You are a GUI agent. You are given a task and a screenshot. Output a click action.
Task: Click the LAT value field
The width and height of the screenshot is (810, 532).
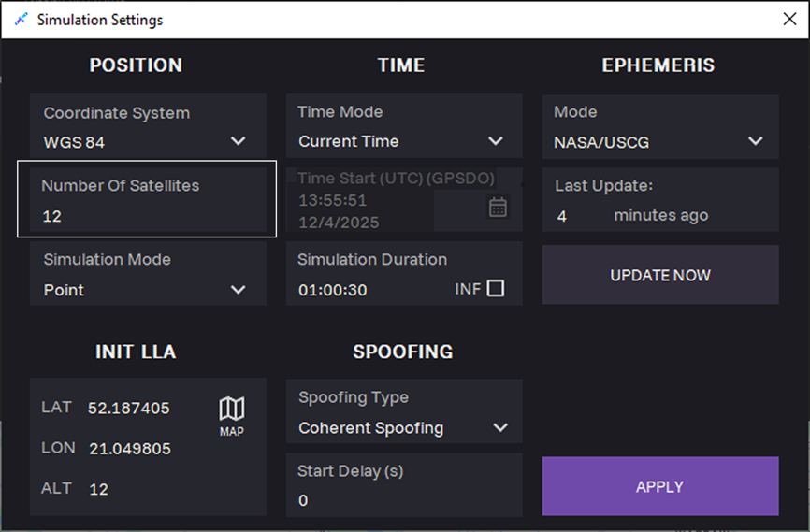(129, 408)
